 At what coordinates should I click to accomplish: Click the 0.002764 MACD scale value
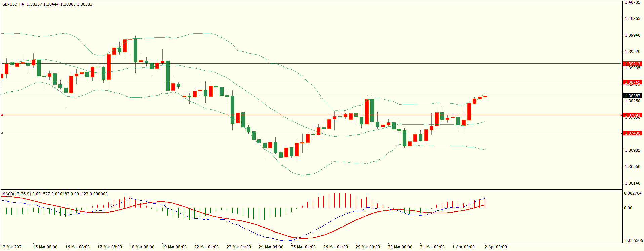[633, 193]
